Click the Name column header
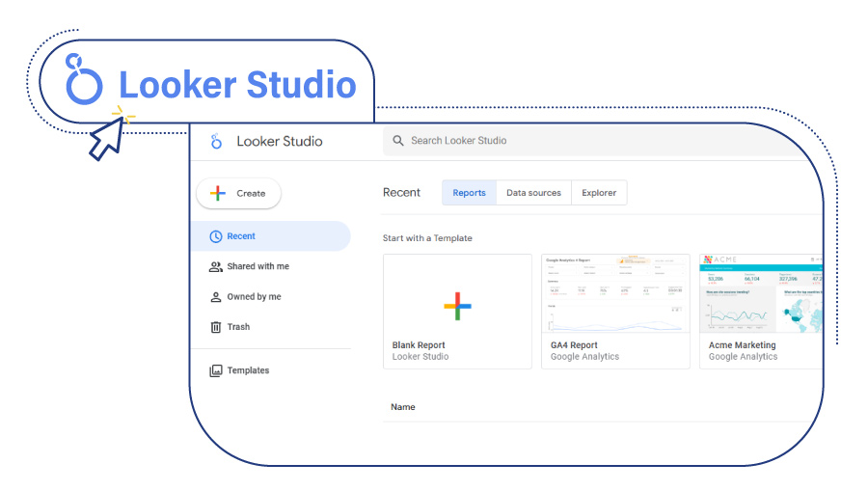 [403, 407]
